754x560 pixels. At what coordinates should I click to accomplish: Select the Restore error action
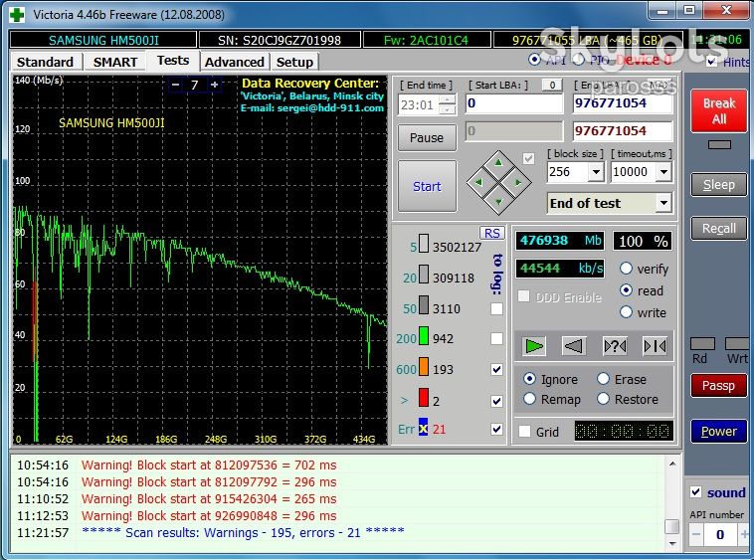[604, 399]
